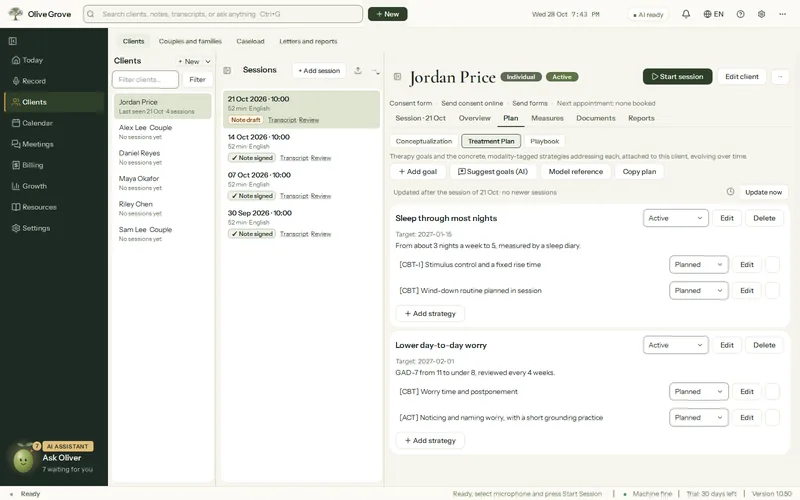Viewport: 800px width, 500px height.
Task: Click the Start session button
Action: tap(678, 77)
